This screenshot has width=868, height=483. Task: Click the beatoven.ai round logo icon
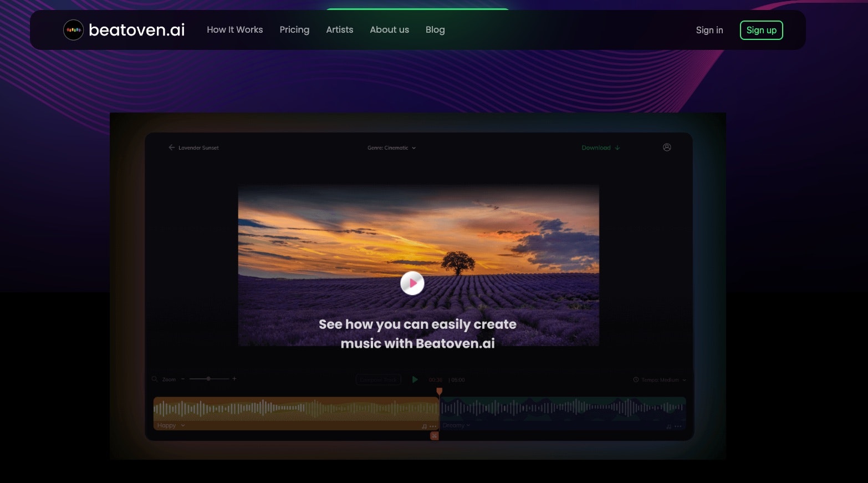[73, 30]
